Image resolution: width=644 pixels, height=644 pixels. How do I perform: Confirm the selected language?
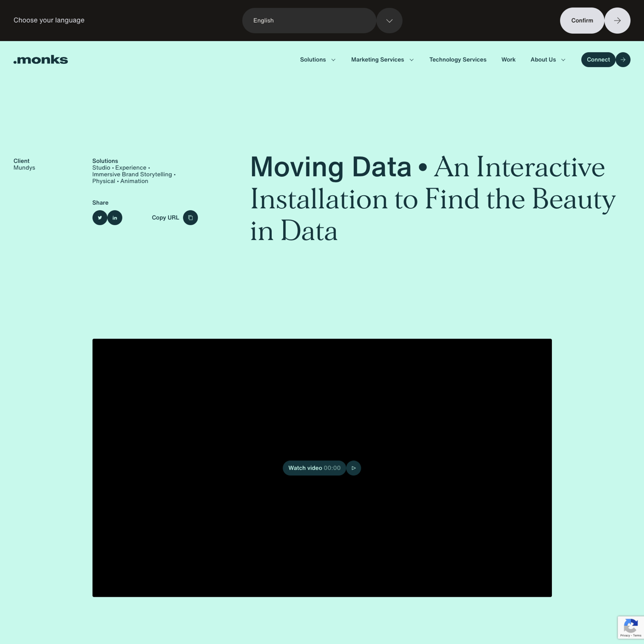point(582,21)
